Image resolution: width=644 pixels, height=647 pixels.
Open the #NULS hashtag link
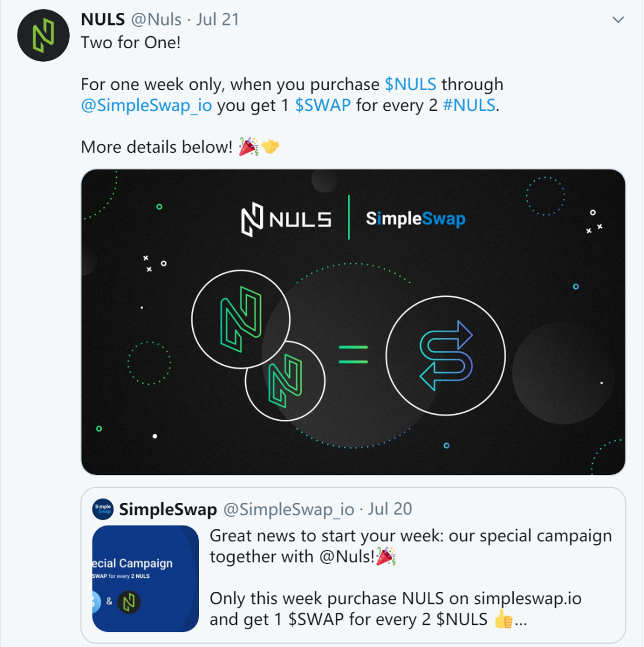469,105
